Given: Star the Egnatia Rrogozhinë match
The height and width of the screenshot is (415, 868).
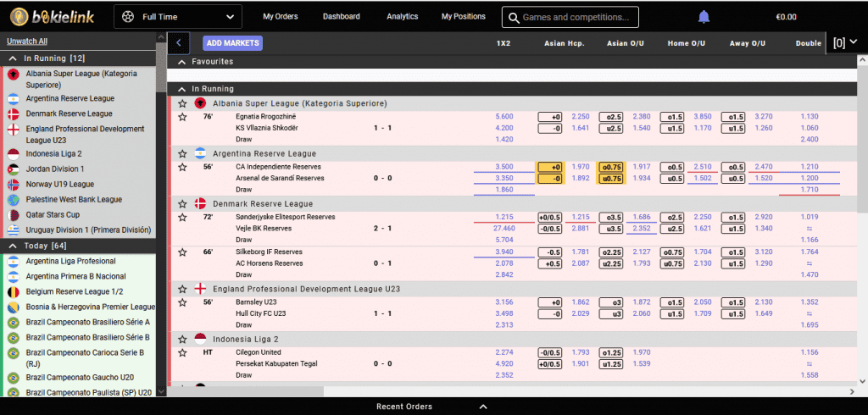Looking at the screenshot, I should click(181, 117).
